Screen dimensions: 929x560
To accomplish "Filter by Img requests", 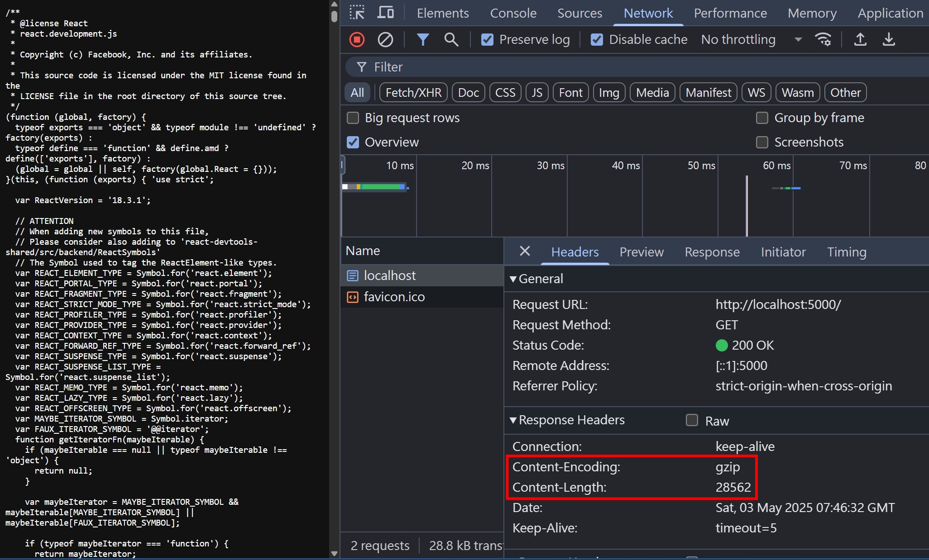I will (x=609, y=93).
